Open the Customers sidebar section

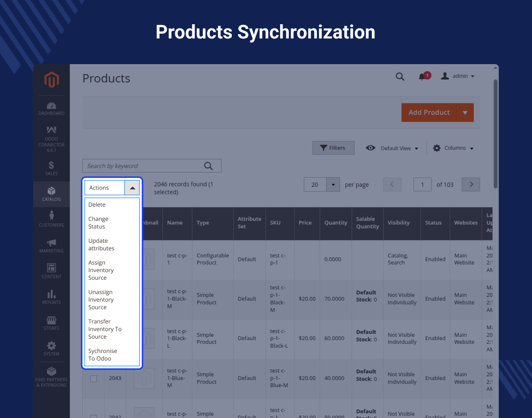click(52, 219)
